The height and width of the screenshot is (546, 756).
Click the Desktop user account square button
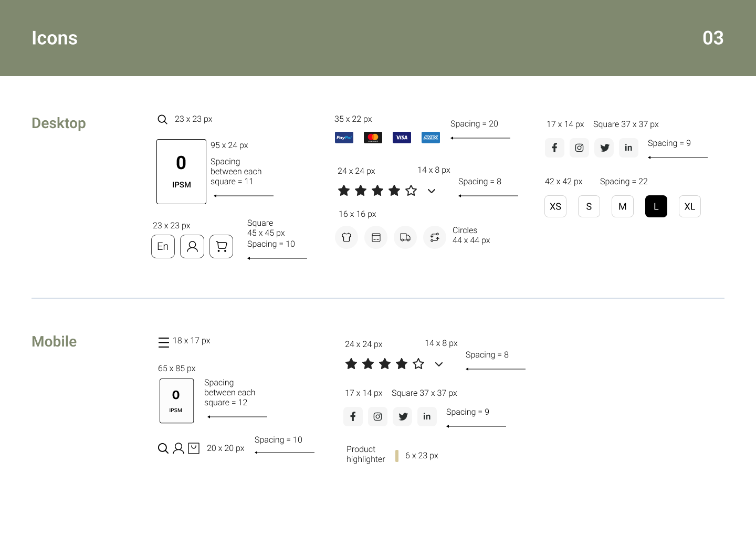pyautogui.click(x=192, y=247)
